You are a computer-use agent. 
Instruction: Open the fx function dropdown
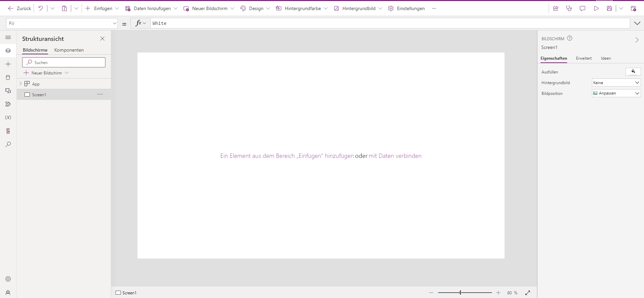point(141,23)
